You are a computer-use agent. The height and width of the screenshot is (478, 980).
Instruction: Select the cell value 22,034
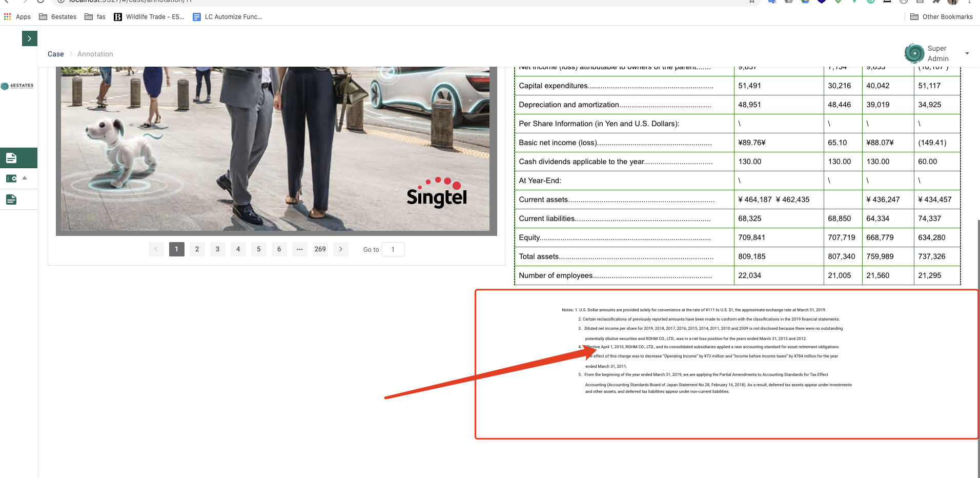(x=749, y=275)
